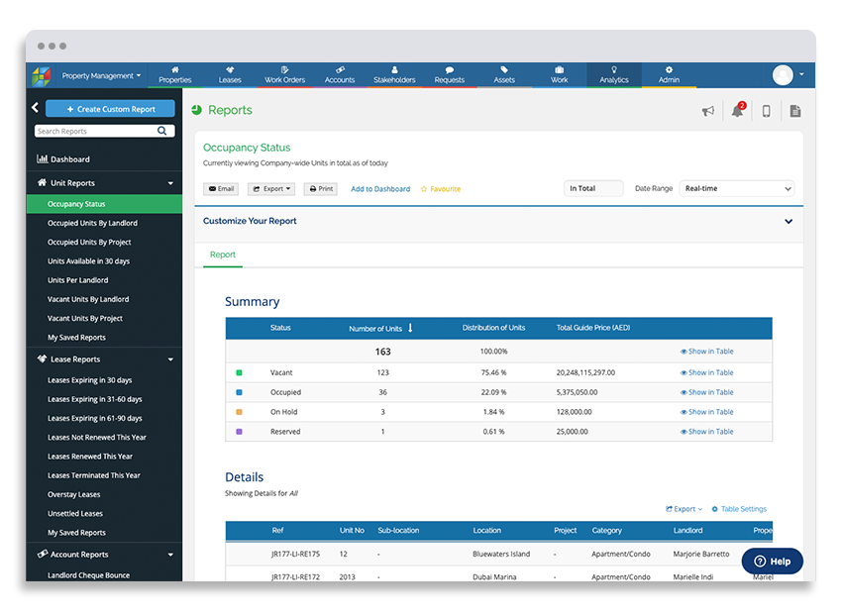Click the Reports pie chart icon

coord(196,110)
